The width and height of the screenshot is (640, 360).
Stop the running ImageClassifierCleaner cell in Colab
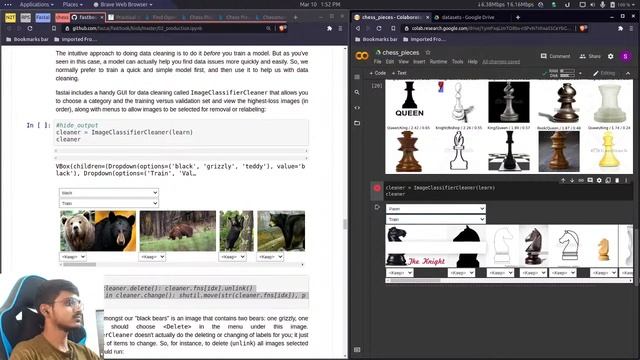click(377, 188)
